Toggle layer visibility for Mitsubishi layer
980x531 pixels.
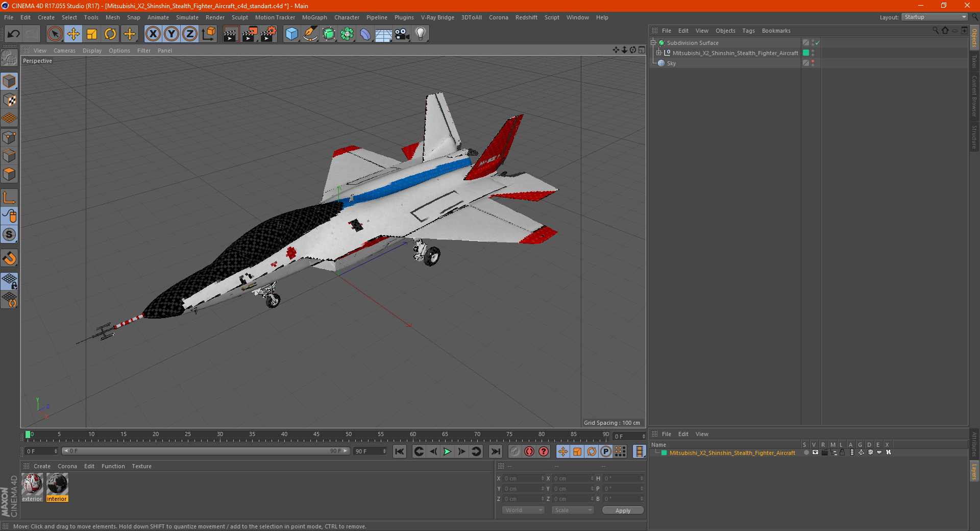815,452
